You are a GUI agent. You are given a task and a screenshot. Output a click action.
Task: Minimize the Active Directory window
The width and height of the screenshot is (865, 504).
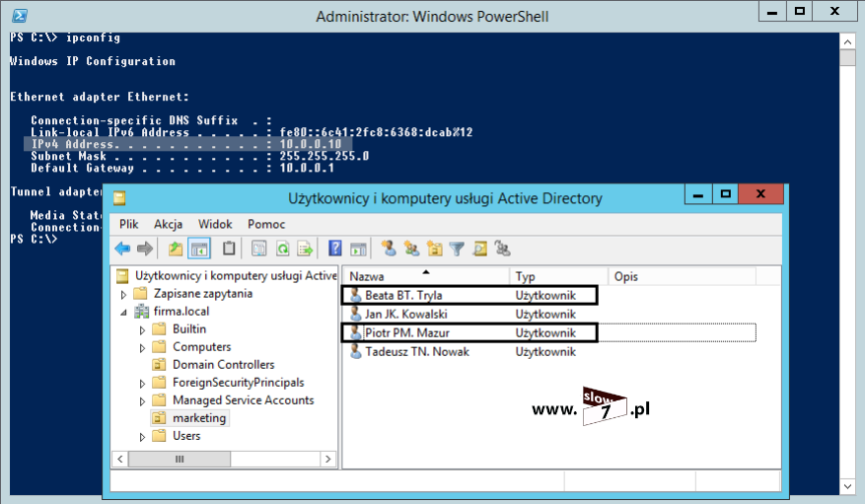pos(698,193)
